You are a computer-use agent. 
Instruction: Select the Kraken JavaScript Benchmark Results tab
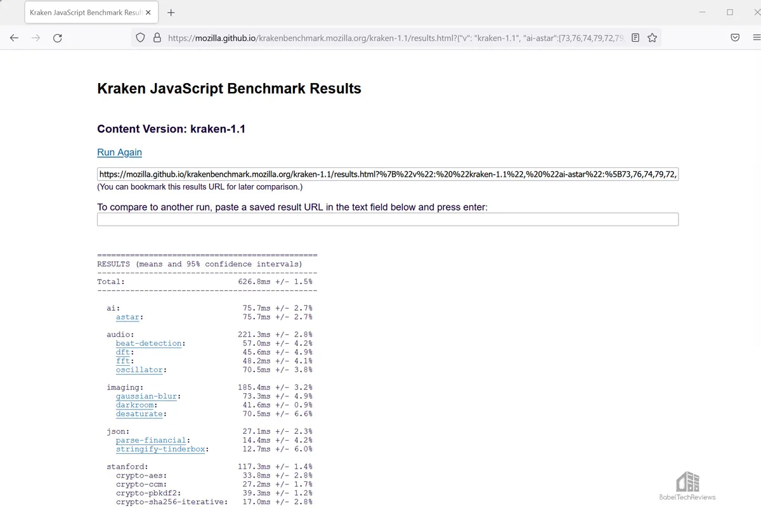point(91,13)
